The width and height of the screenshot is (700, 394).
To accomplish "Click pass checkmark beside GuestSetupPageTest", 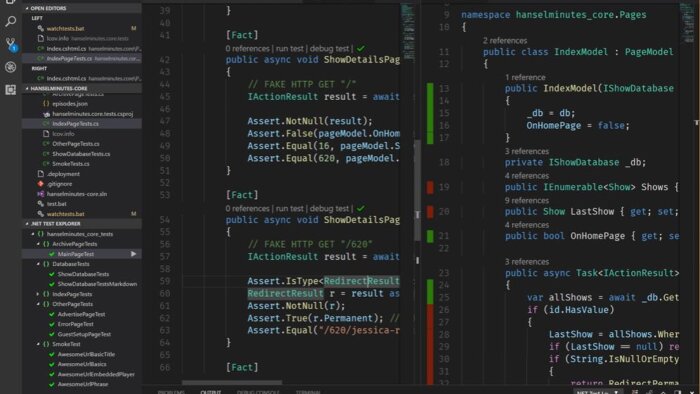I will point(52,335).
